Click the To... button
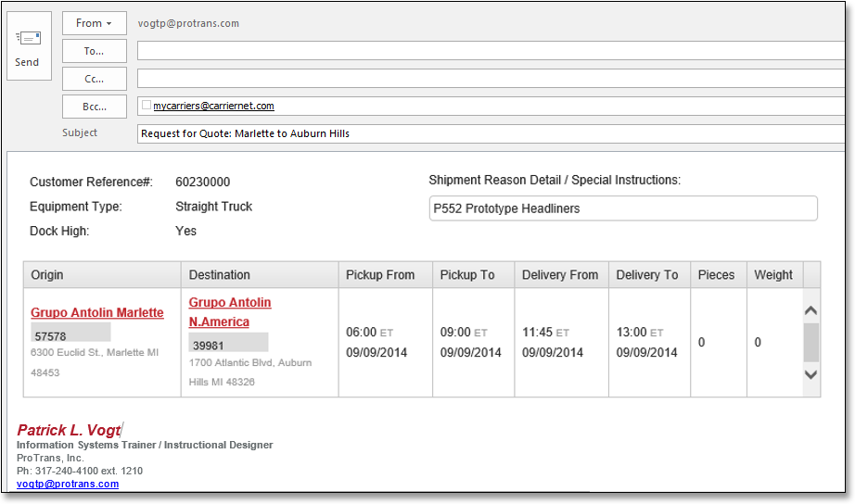 [x=95, y=51]
